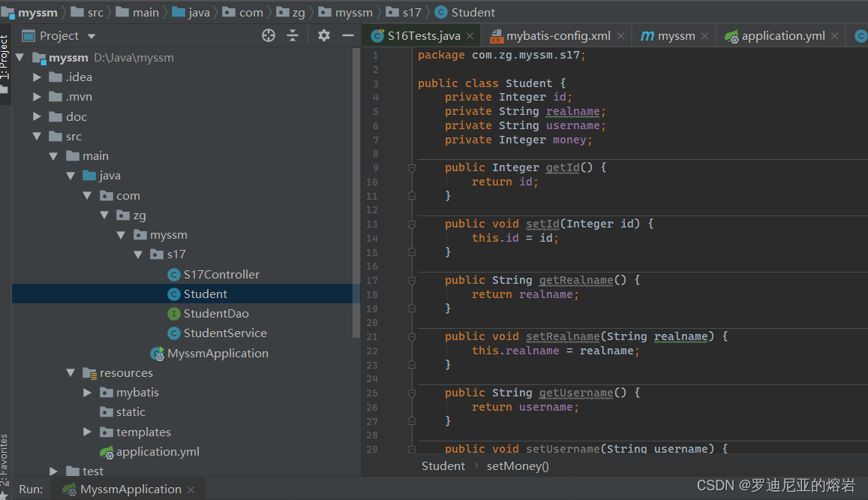Expand the .idea folder

coord(37,77)
